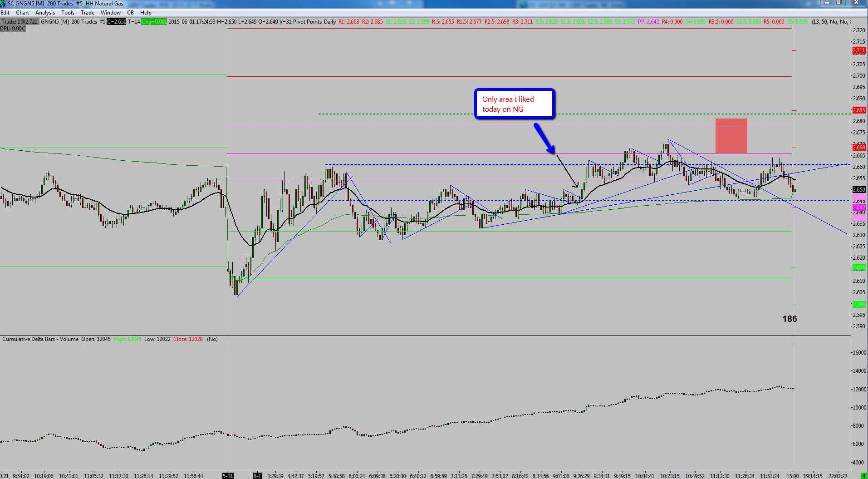Click the 2.720 label on price scale
This screenshot has height=479, width=868.
(859, 30)
